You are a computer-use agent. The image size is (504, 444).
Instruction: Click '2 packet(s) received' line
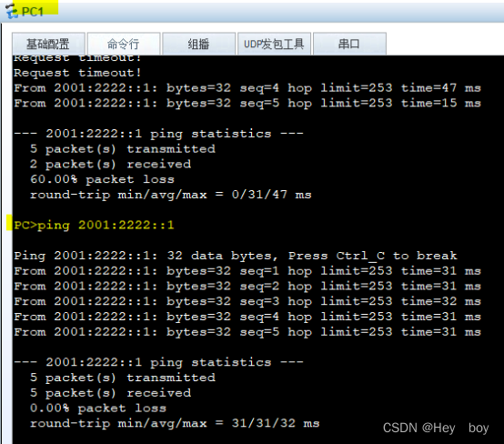tap(110, 164)
